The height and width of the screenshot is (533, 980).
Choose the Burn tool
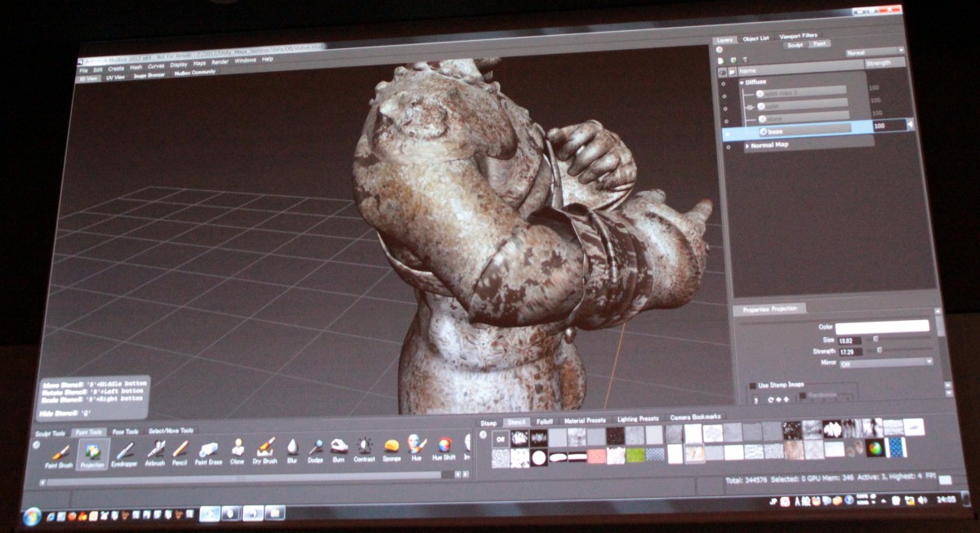(339, 446)
